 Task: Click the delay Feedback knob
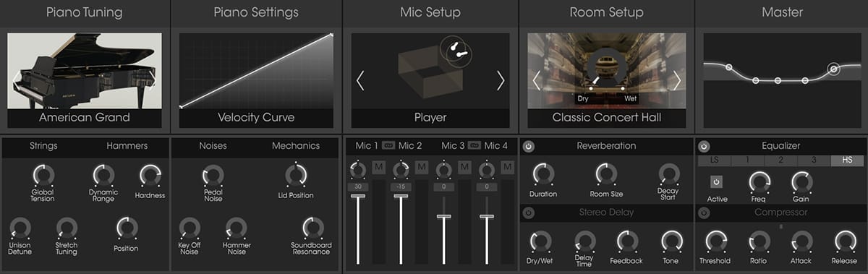627,241
